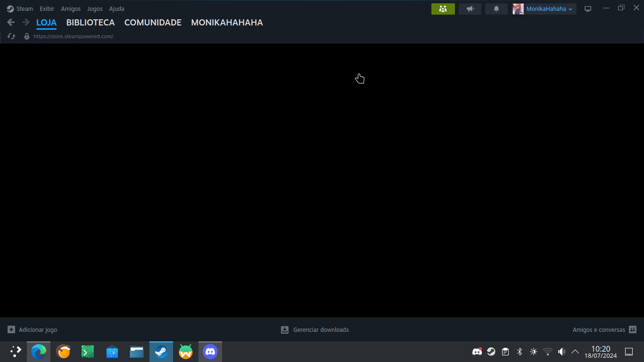Click the show desktop button
Viewport: 644px width, 362px height.
click(x=629, y=352)
